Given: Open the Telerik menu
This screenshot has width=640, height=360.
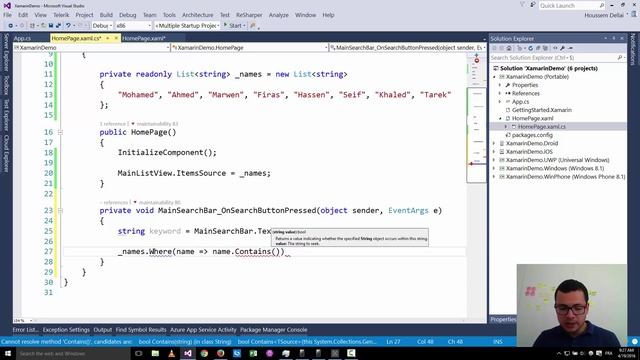Looking at the screenshot, I should coord(61,15).
